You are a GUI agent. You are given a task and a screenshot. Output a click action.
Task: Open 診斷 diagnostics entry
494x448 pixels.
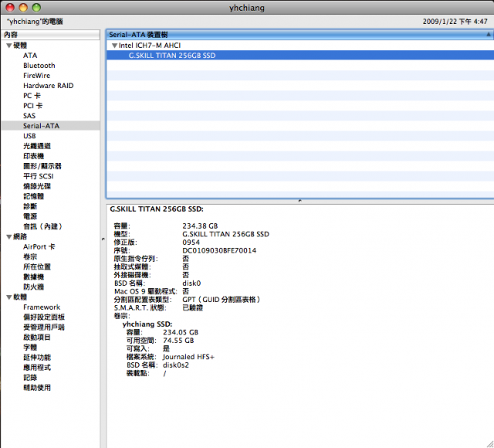tap(30, 206)
